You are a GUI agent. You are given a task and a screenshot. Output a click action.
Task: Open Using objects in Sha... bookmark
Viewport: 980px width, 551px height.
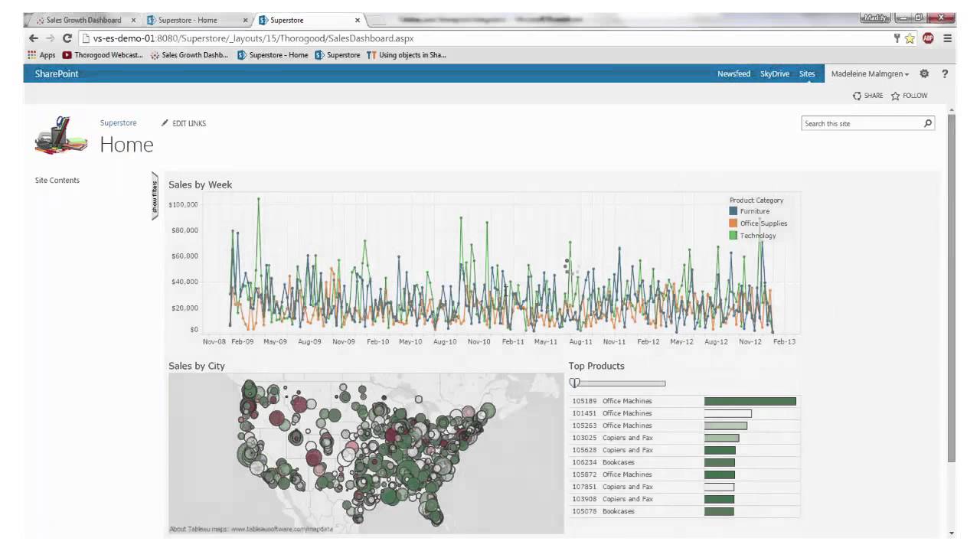pyautogui.click(x=407, y=55)
